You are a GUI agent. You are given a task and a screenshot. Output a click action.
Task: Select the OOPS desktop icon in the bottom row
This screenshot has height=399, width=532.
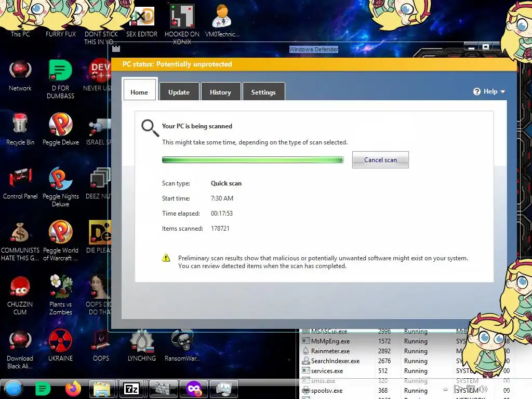click(101, 345)
